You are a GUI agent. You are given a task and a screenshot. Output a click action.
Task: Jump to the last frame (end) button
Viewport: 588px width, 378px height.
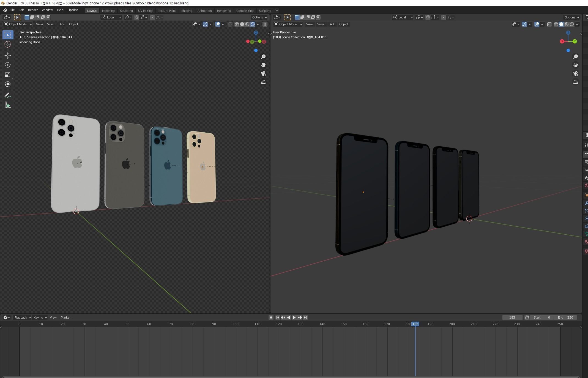pos(305,317)
